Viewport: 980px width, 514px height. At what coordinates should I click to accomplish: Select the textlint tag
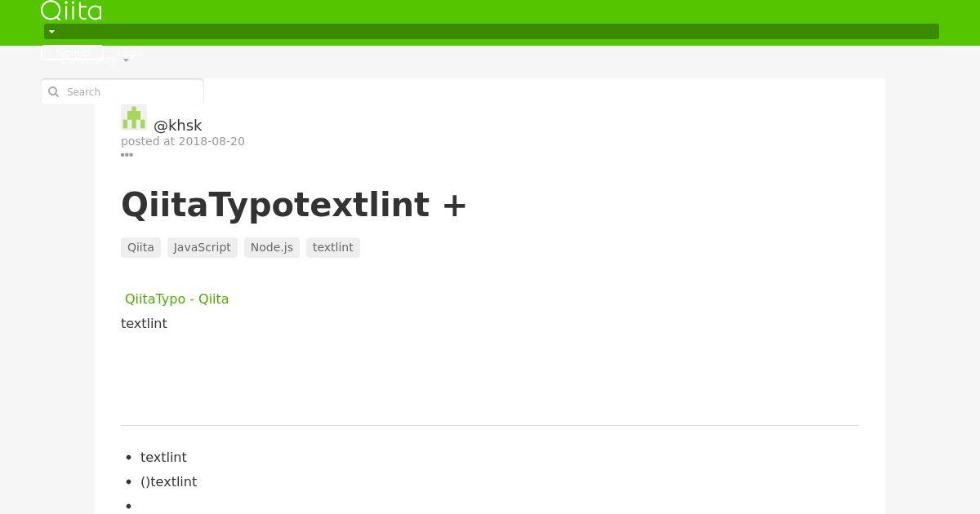tap(333, 247)
